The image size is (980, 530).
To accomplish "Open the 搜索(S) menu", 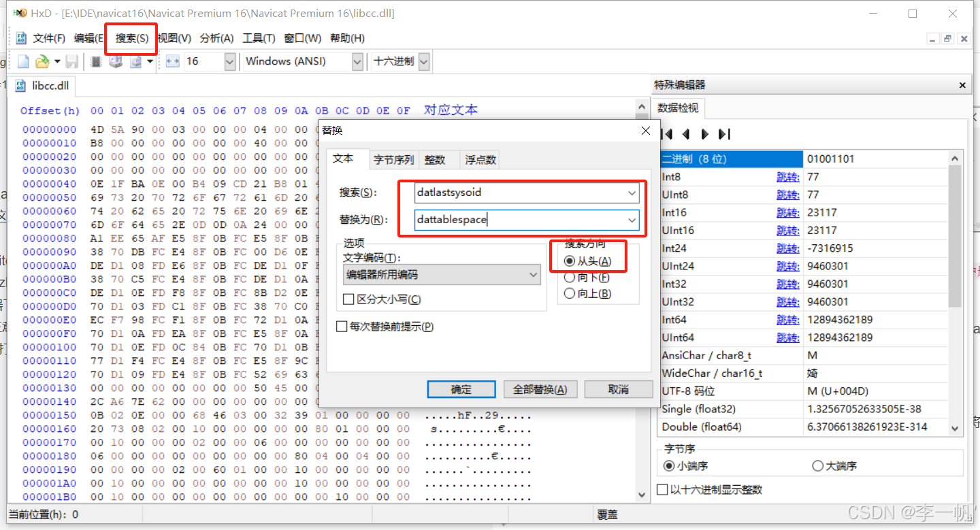I will pyautogui.click(x=132, y=38).
